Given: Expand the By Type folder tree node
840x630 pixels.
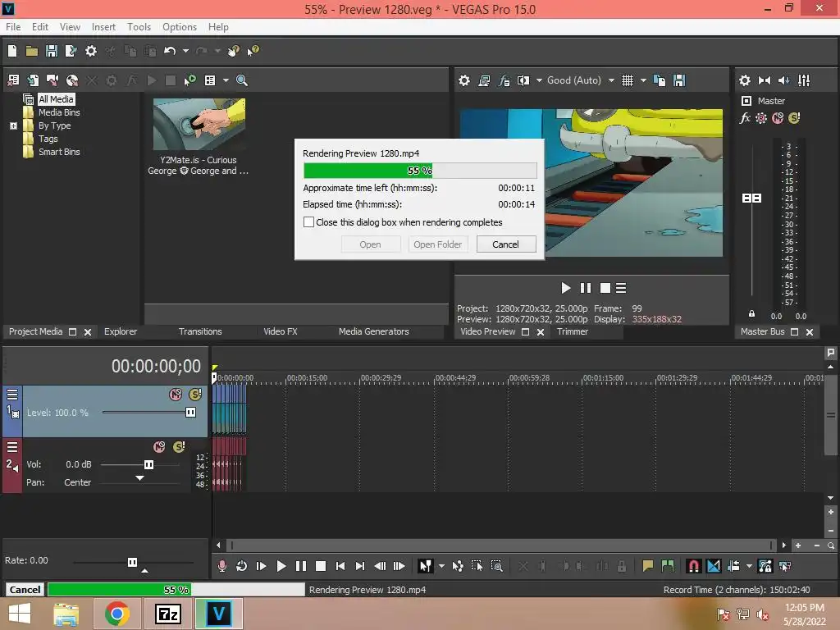Looking at the screenshot, I should click(13, 126).
